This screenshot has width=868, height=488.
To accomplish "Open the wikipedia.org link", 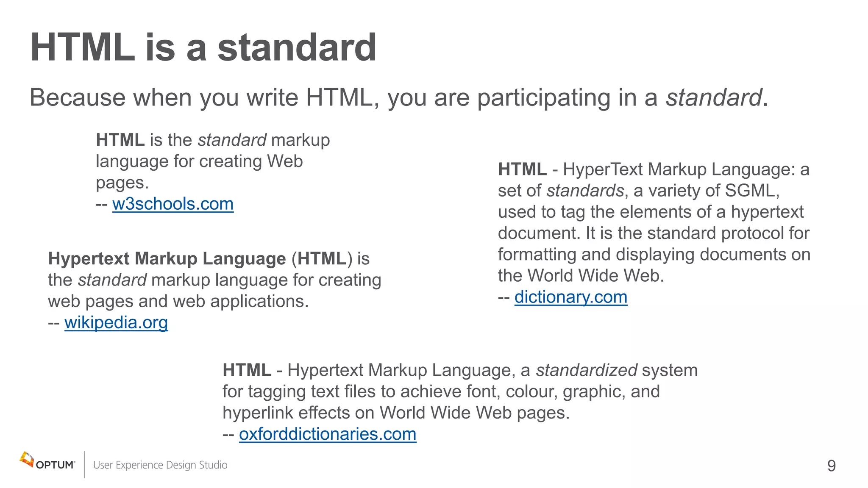I will tap(116, 323).
